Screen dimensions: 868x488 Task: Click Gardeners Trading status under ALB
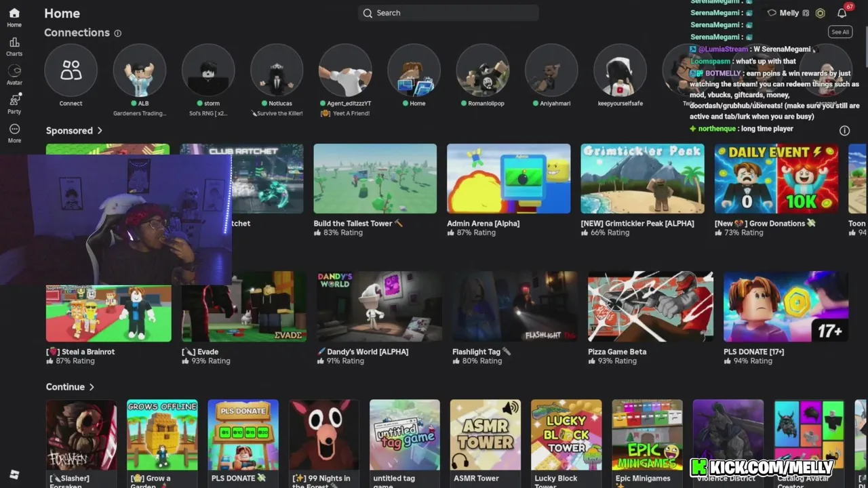[140, 113]
